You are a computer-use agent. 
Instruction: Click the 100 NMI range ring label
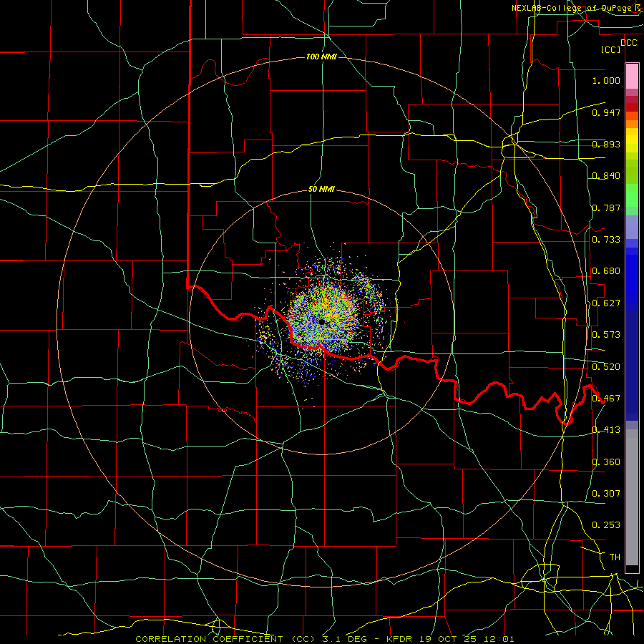coord(321,57)
